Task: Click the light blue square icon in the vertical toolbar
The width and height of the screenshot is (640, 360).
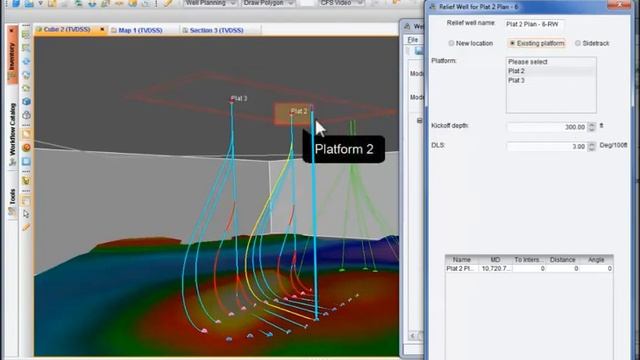Action: point(26,161)
